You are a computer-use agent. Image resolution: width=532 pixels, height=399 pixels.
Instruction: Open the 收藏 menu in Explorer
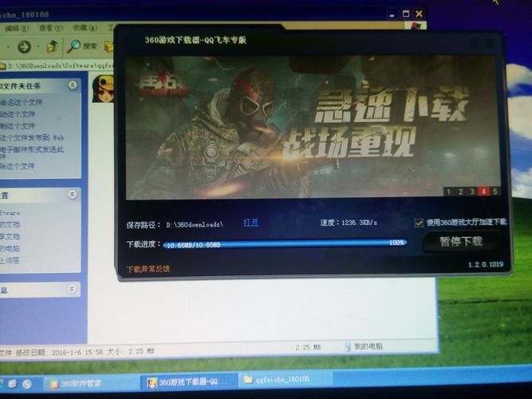[x=85, y=28]
